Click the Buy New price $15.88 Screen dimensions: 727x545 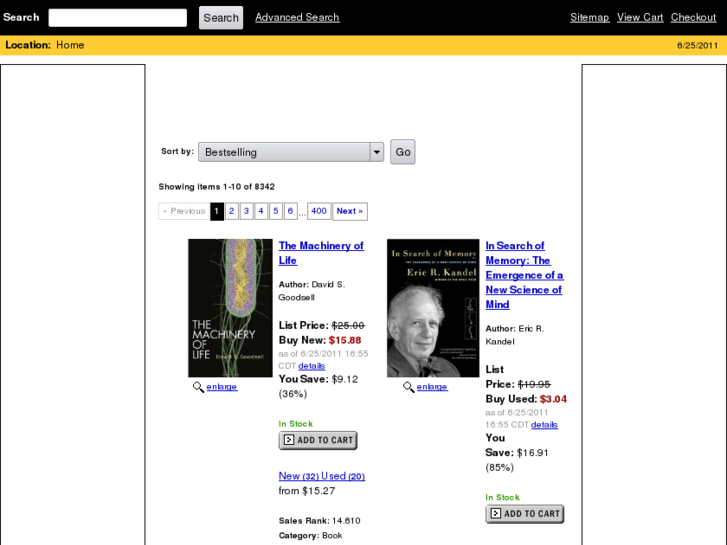345,340
